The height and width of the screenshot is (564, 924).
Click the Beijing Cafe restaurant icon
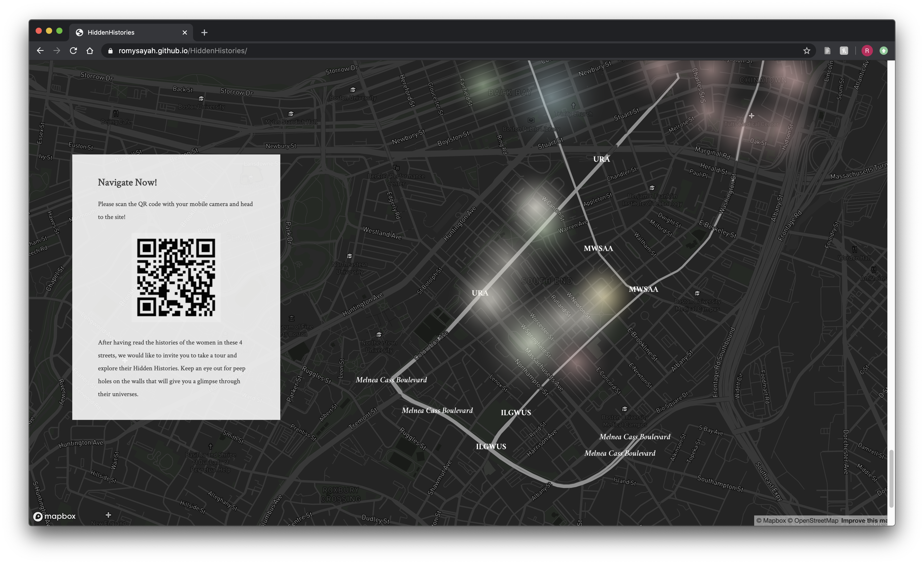(x=116, y=113)
